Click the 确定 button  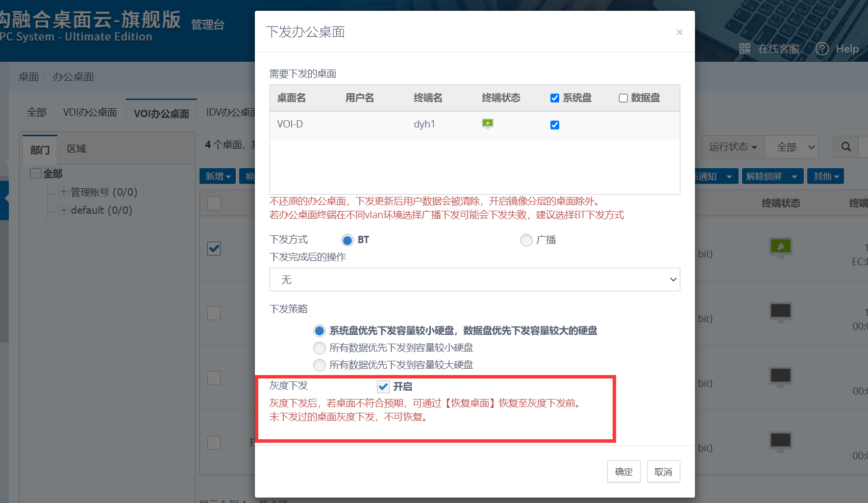[x=623, y=472]
